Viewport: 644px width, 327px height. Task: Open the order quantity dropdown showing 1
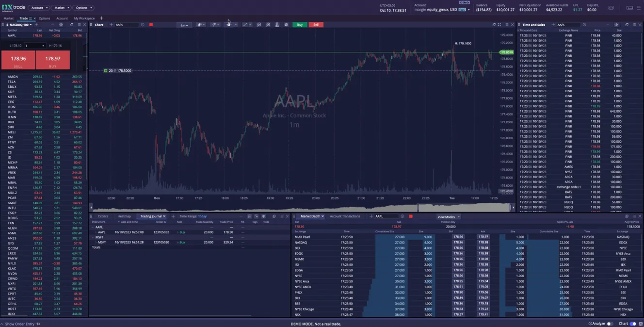click(x=35, y=46)
